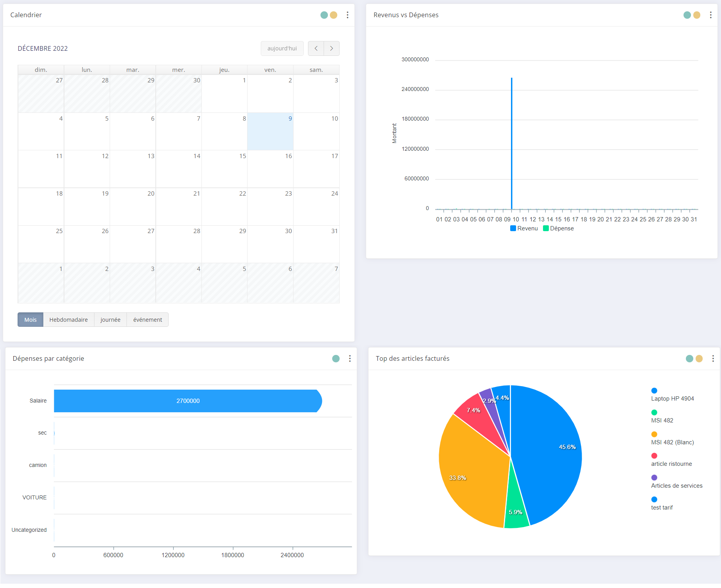Go to next month in calendar
Viewport: 721px width, 588px height.
click(x=331, y=48)
